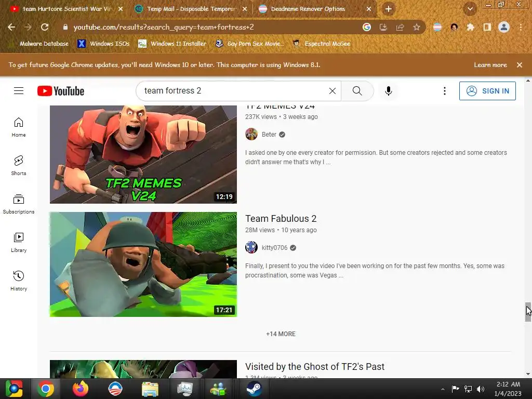The height and width of the screenshot is (399, 532).
Task: Open the Espectral McGee bookmark
Action: (321, 44)
